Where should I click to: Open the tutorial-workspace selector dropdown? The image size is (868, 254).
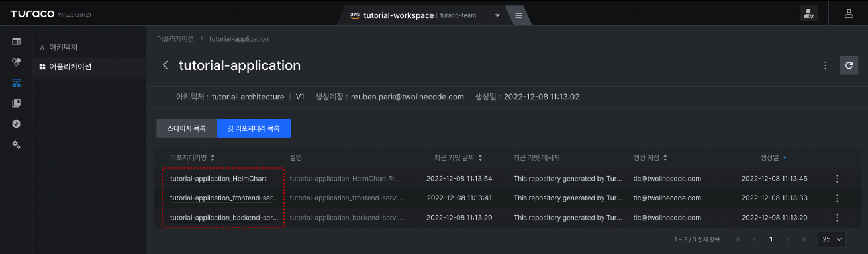click(x=424, y=15)
